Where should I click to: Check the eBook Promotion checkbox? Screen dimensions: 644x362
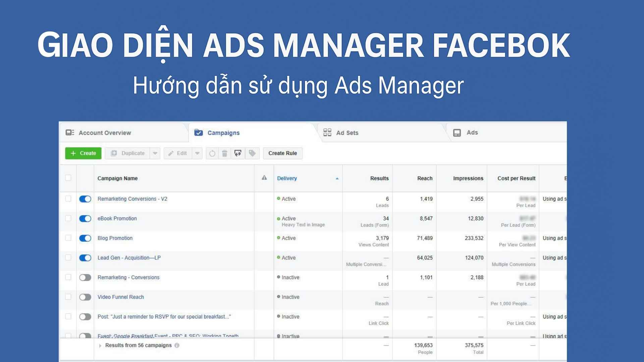(68, 218)
